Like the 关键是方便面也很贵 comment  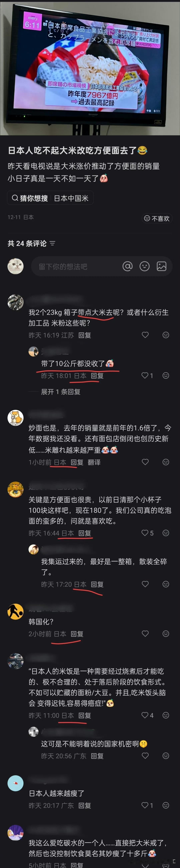(145, 533)
